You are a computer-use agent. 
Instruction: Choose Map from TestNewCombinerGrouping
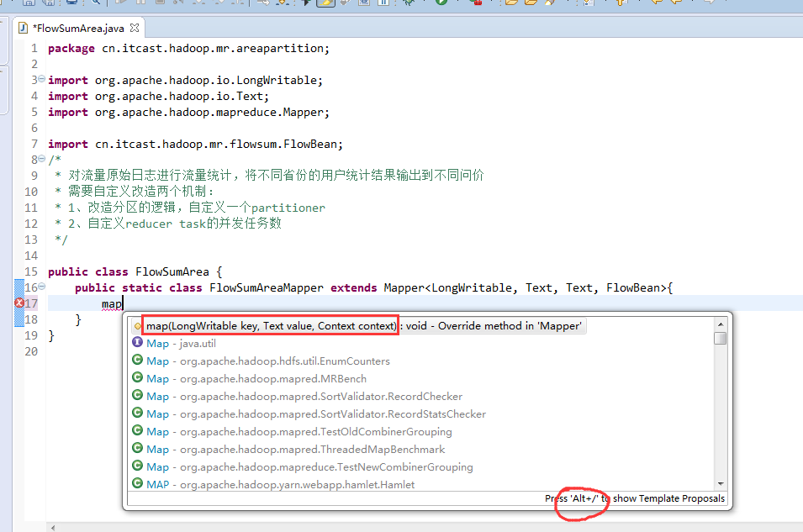tap(302, 467)
